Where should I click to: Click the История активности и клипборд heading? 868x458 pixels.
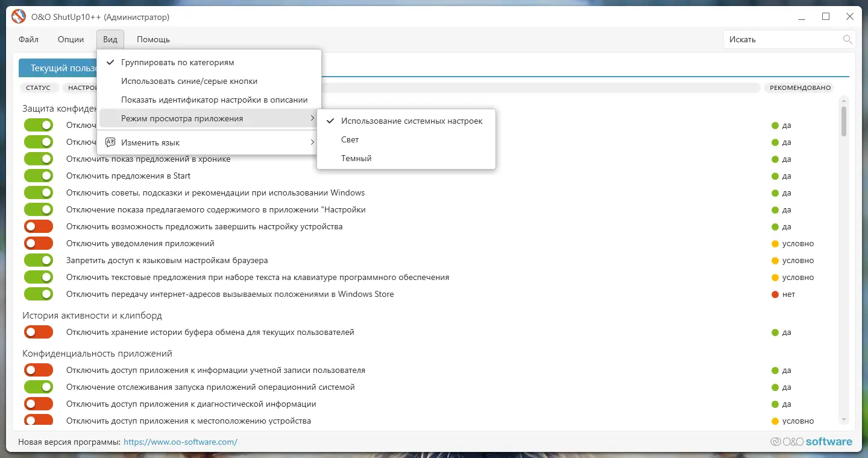coord(92,316)
